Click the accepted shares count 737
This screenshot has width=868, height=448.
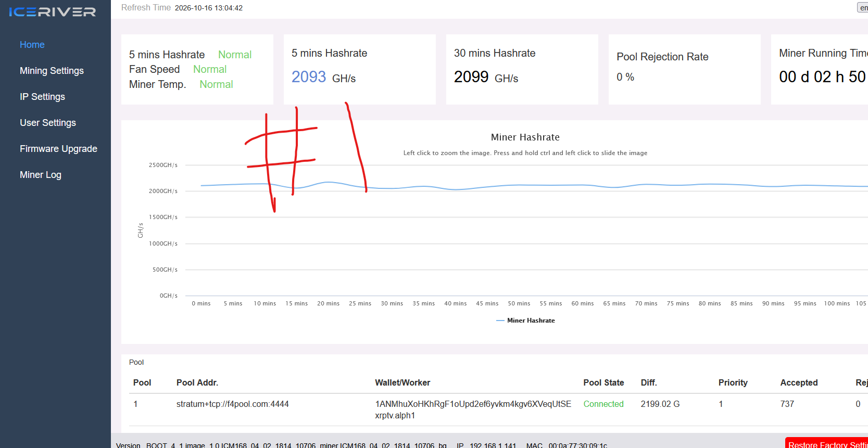click(x=787, y=404)
